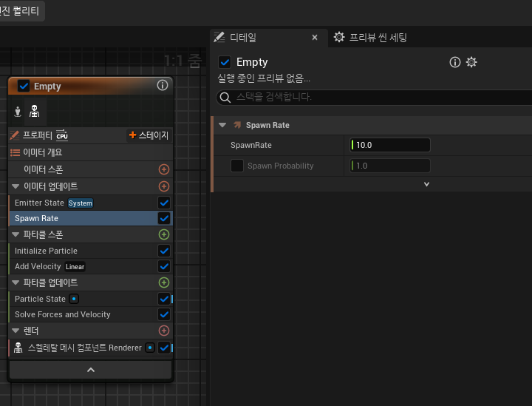
Task: Disable the Spawn Rate module checkbox
Action: pyautogui.click(x=164, y=218)
